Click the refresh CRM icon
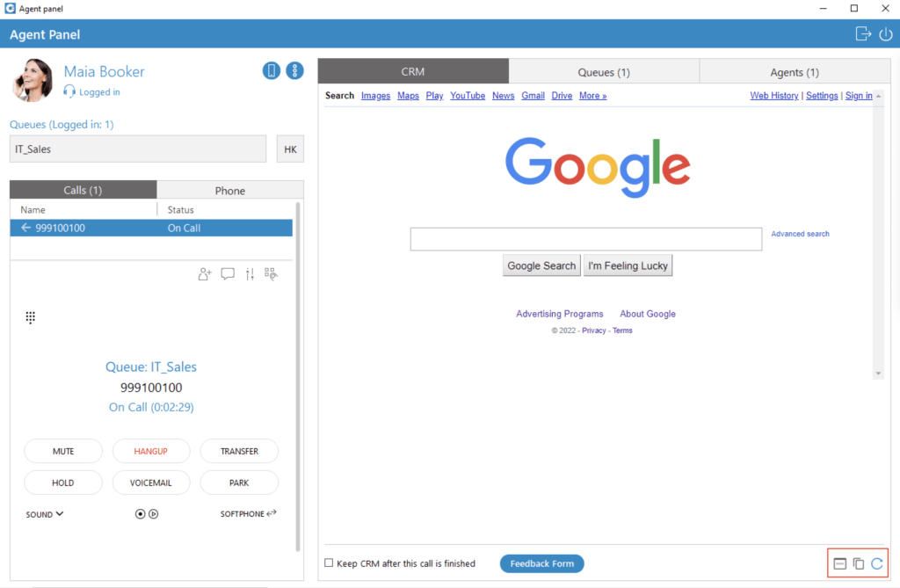The width and height of the screenshot is (900, 588). pos(877,563)
